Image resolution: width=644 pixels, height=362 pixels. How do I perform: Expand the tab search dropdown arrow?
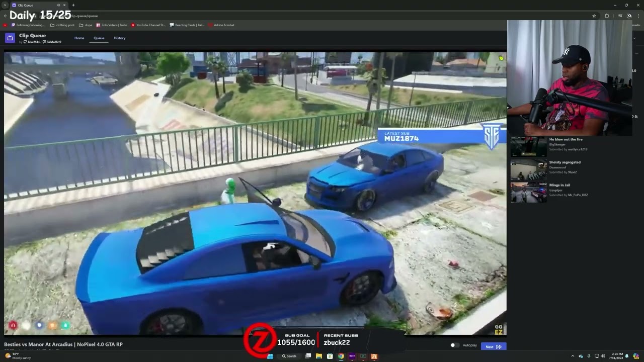[x=5, y=5]
